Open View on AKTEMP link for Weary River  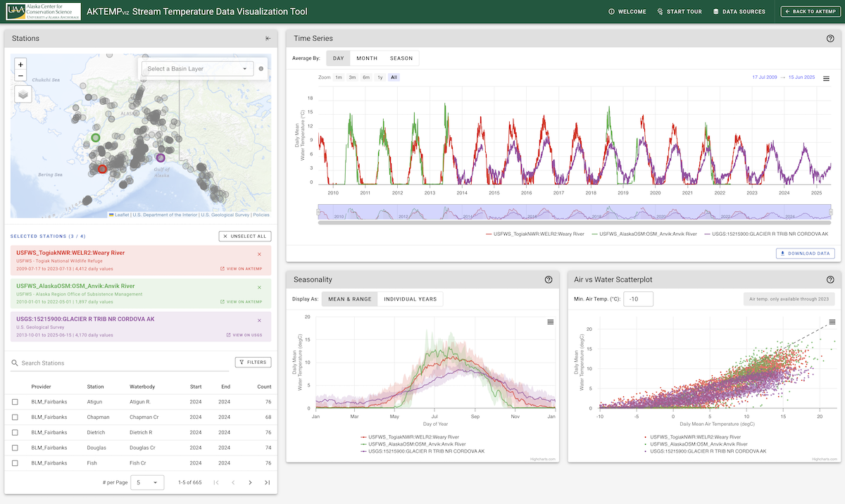[x=241, y=268]
